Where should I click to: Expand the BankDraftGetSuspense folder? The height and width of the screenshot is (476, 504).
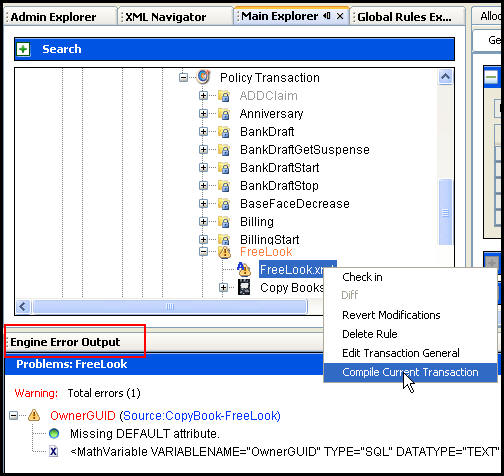[x=203, y=150]
